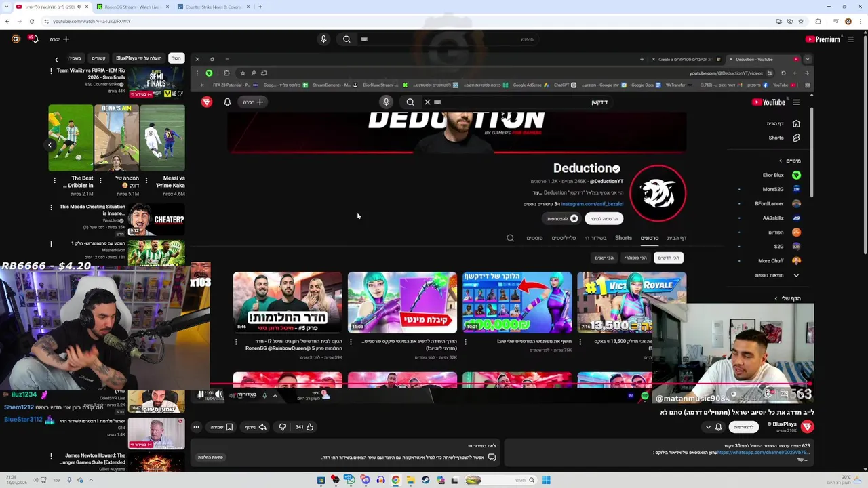The width and height of the screenshot is (868, 488).
Task: Open the browser extensions puzzle icon
Action: point(818,21)
